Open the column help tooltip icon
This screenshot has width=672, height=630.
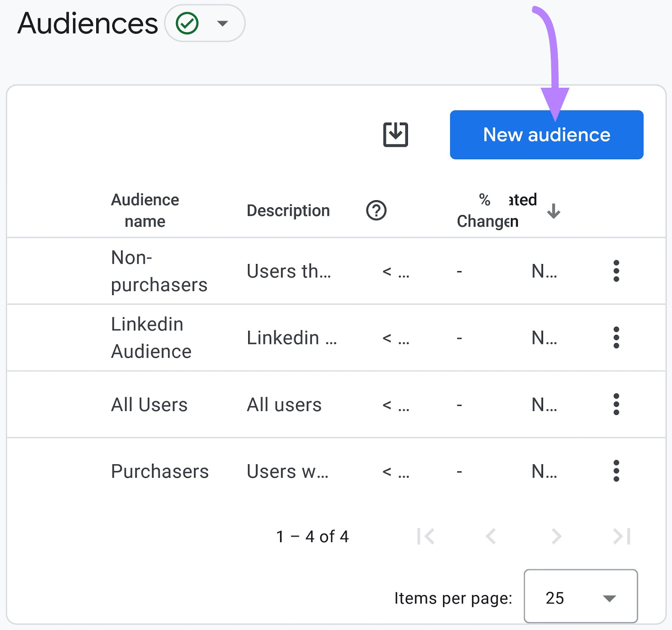[377, 211]
